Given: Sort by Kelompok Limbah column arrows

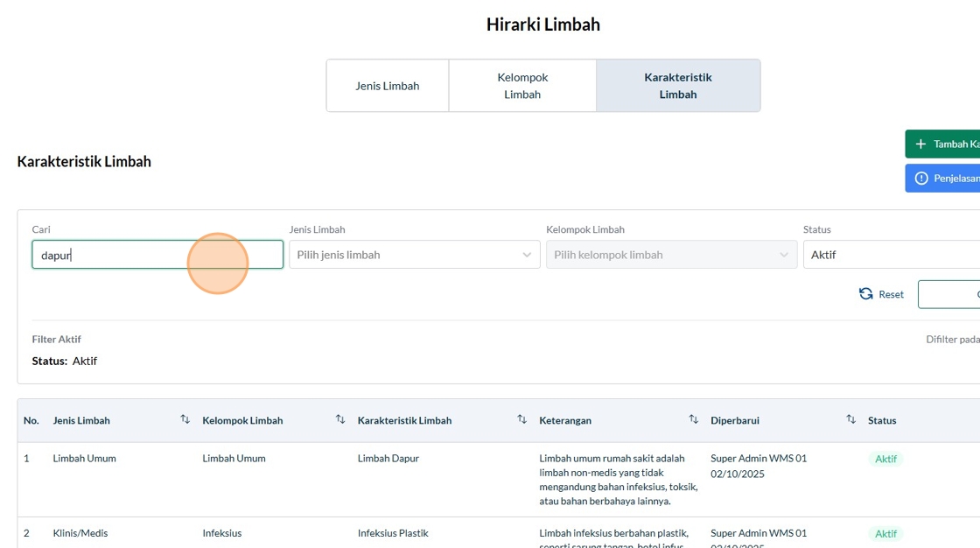Looking at the screenshot, I should [340, 420].
